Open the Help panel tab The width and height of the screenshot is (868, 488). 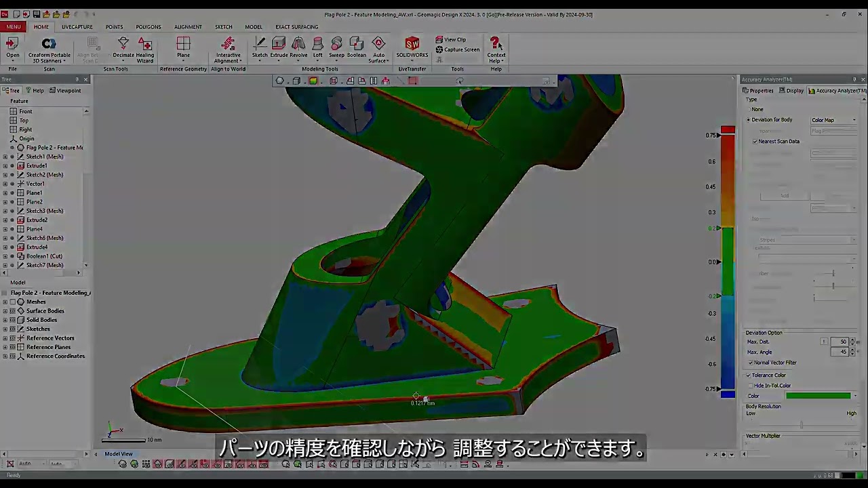[x=35, y=91]
